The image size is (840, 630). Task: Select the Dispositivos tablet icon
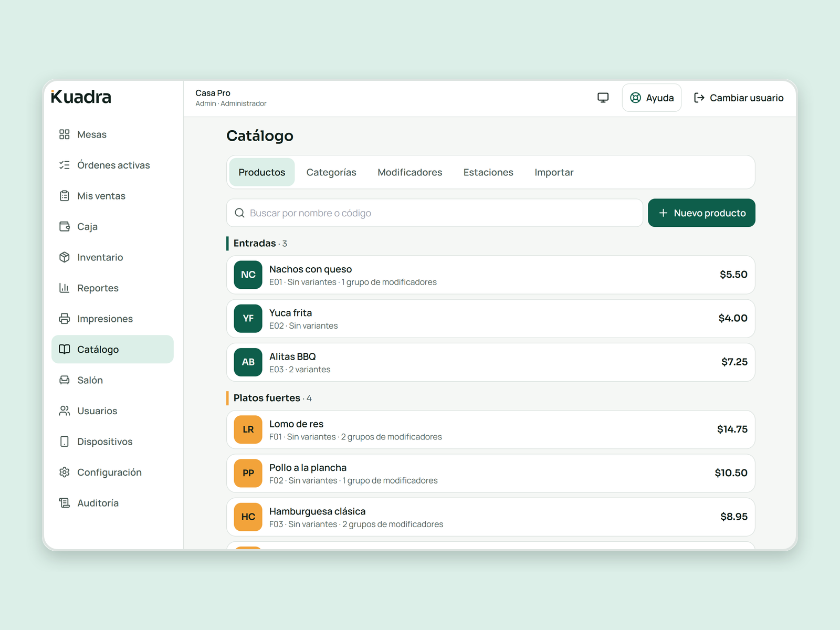coord(64,442)
